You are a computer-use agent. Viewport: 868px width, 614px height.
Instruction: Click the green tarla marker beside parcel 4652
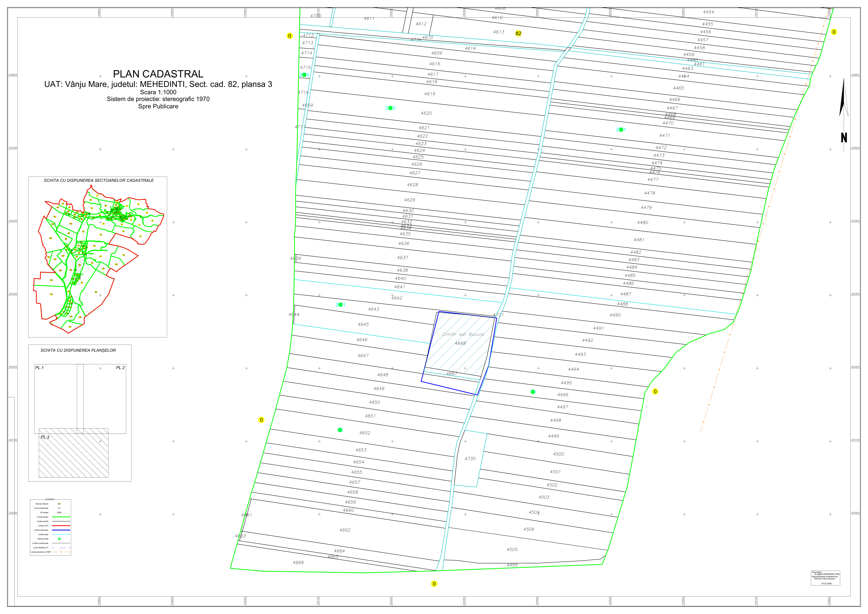pos(340,430)
